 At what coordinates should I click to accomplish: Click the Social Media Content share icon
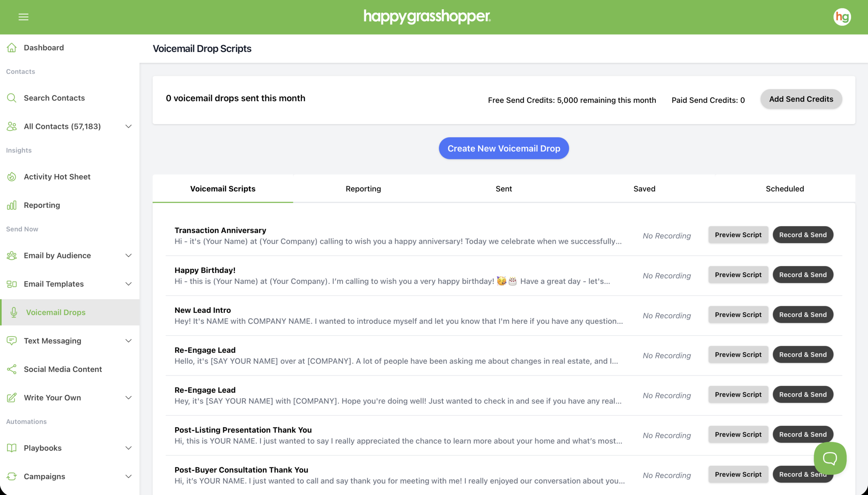(12, 370)
